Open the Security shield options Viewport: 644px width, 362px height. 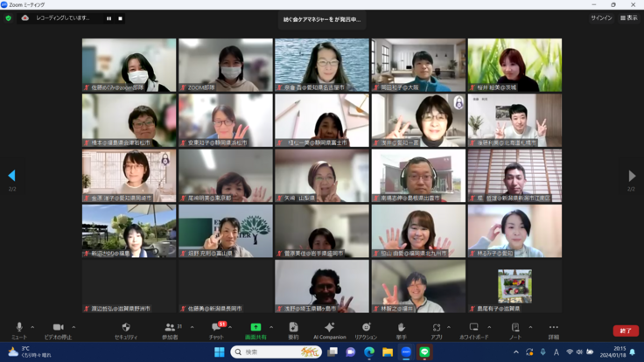tap(126, 329)
